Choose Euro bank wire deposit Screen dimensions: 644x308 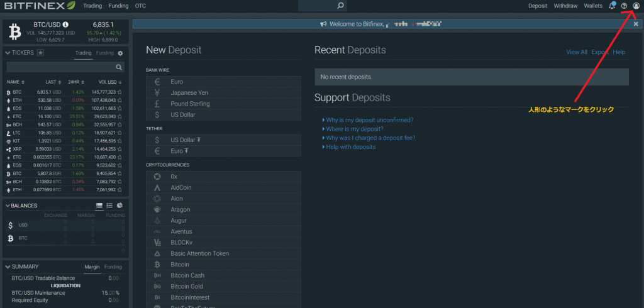coord(223,82)
